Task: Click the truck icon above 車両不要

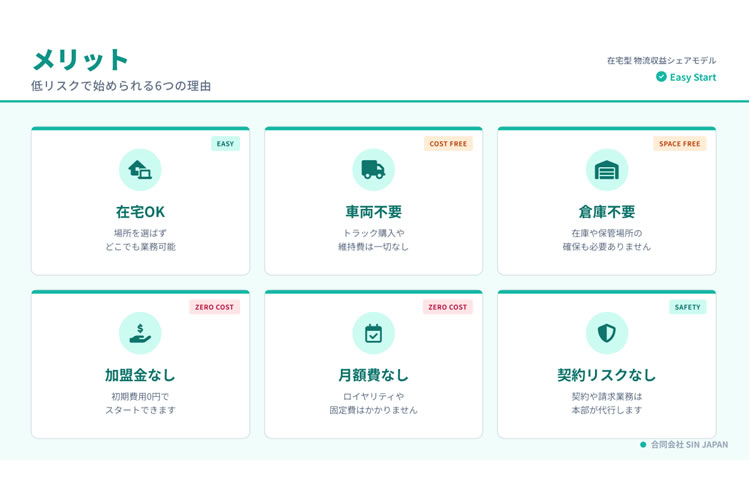Action: point(373,170)
